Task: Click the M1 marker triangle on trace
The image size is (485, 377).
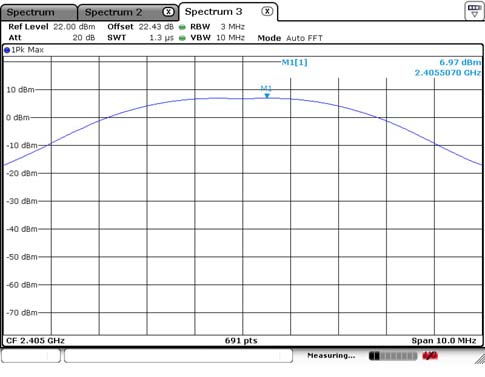Action: click(267, 96)
